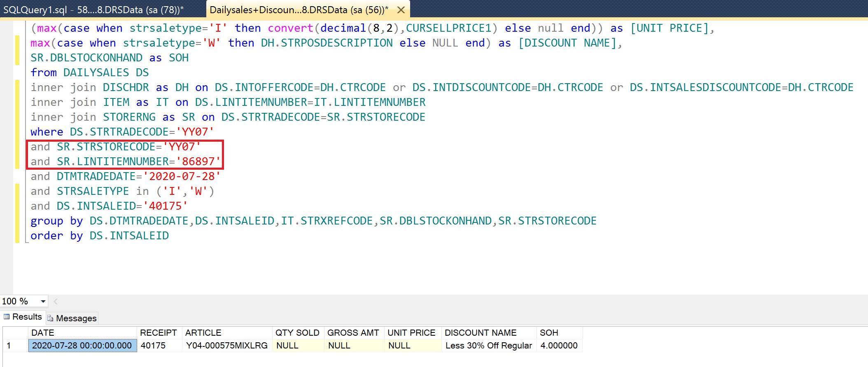Select the UNIT PRICE column header
The height and width of the screenshot is (367, 868).
pyautogui.click(x=413, y=333)
